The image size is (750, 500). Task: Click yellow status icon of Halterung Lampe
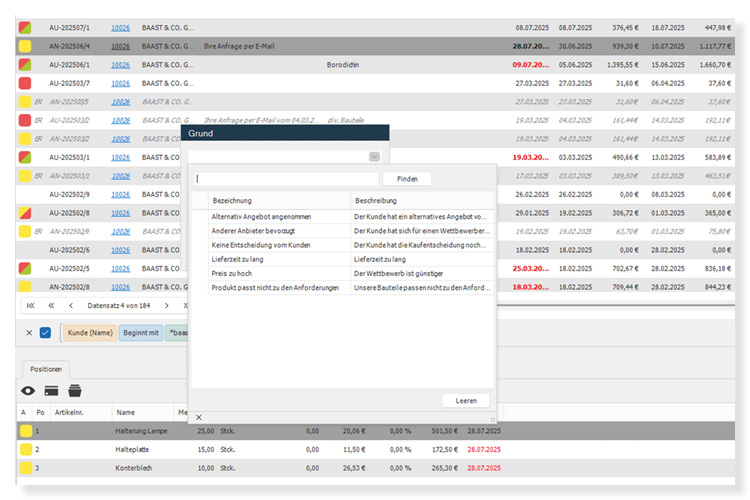click(26, 431)
